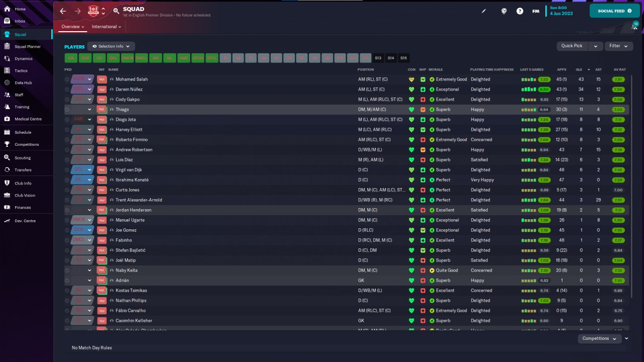Toggle the pick circle for Adrián
The image size is (644, 362).
click(67, 281)
